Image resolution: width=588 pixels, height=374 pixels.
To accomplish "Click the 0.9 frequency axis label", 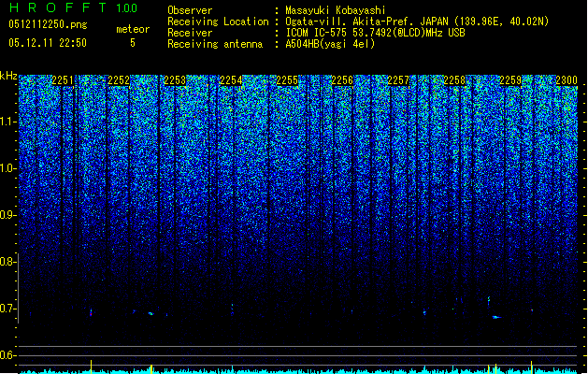I will 7,215.
